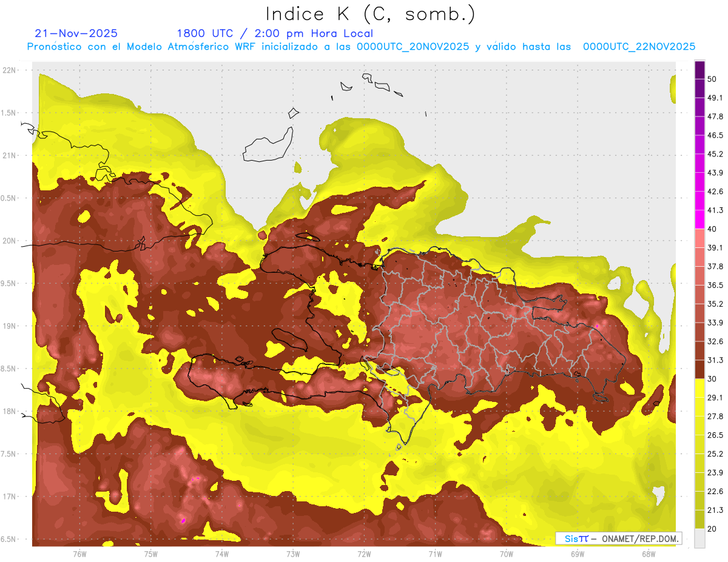Pick the dark purple swatch above legend value 50
The image size is (728, 562).
(x=700, y=70)
